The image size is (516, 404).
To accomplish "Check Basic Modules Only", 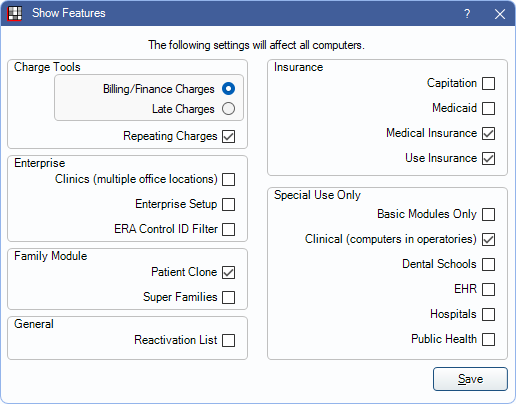I will [x=488, y=214].
